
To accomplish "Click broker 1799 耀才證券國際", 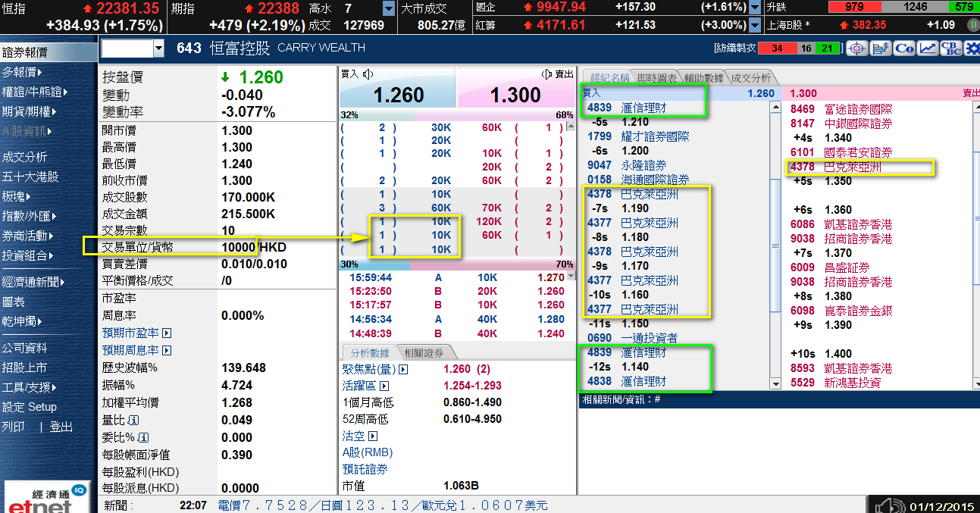I will click(x=638, y=137).
